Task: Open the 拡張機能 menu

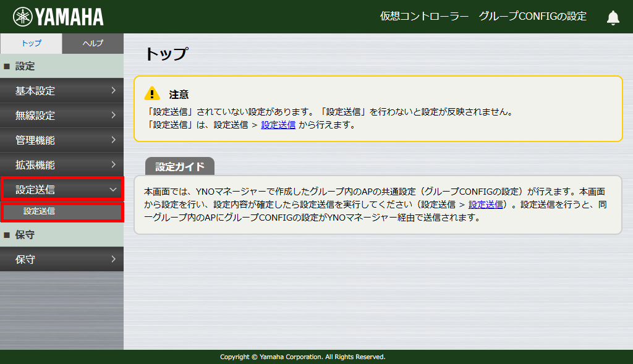Action: tap(62, 164)
